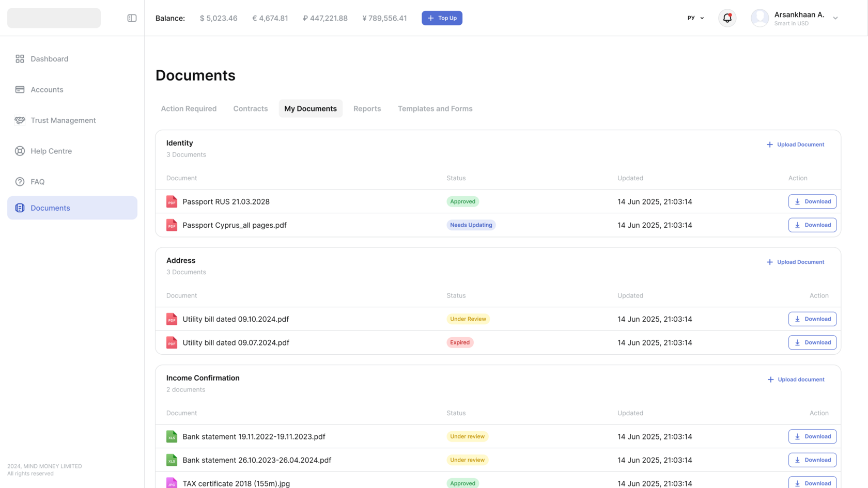This screenshot has width=868, height=488.
Task: Expand the Arsankhaan A. account menu
Action: click(835, 18)
